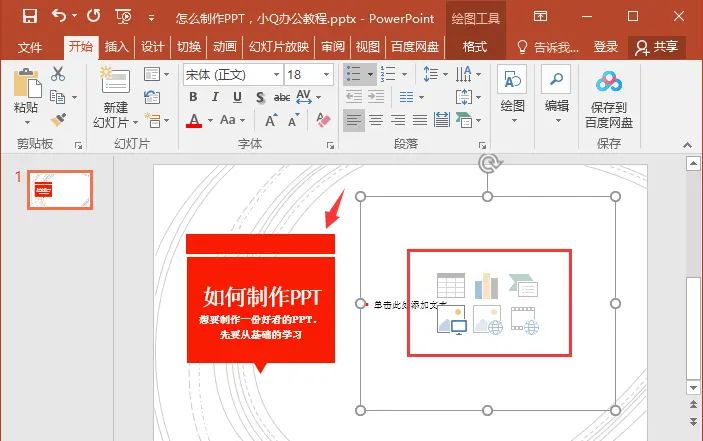The image size is (703, 441).
Task: Select the Format Painter brush
Action: (58, 120)
